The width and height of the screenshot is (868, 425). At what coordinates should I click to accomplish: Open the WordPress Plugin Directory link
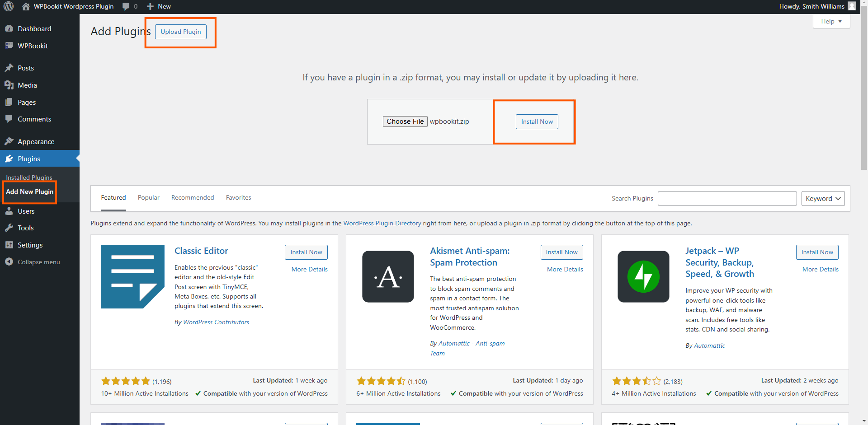(382, 223)
